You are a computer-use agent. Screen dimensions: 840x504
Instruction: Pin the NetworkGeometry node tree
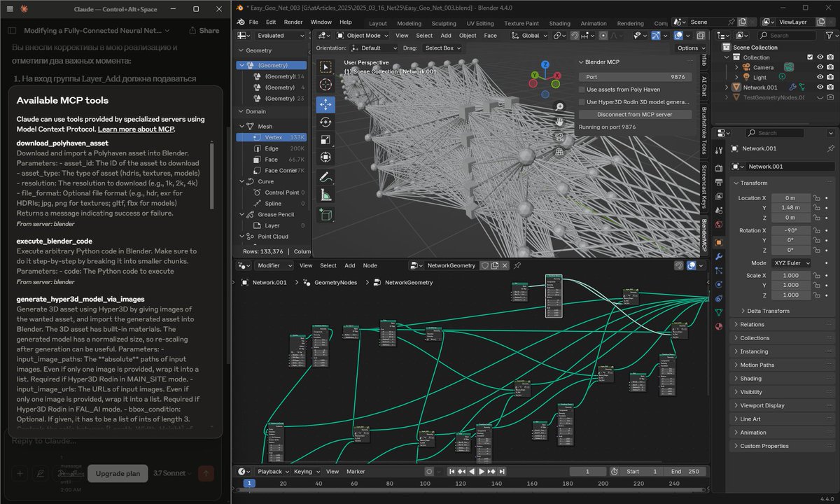(x=517, y=265)
